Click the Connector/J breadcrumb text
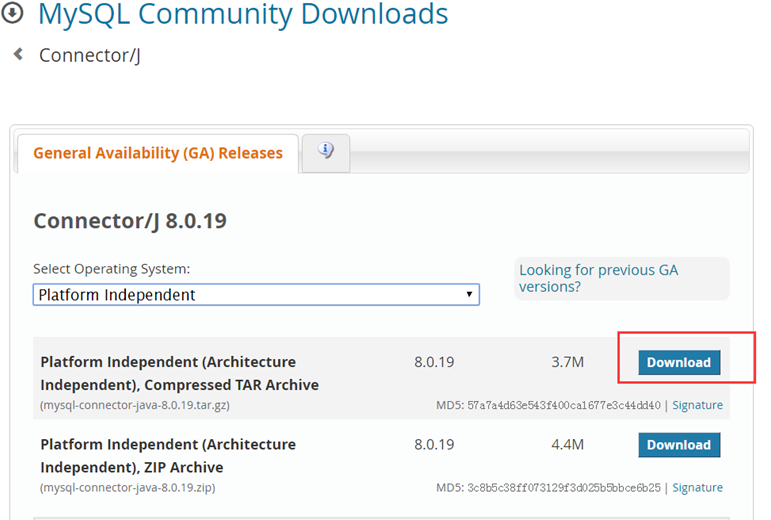The height and width of the screenshot is (520, 771). (90, 56)
